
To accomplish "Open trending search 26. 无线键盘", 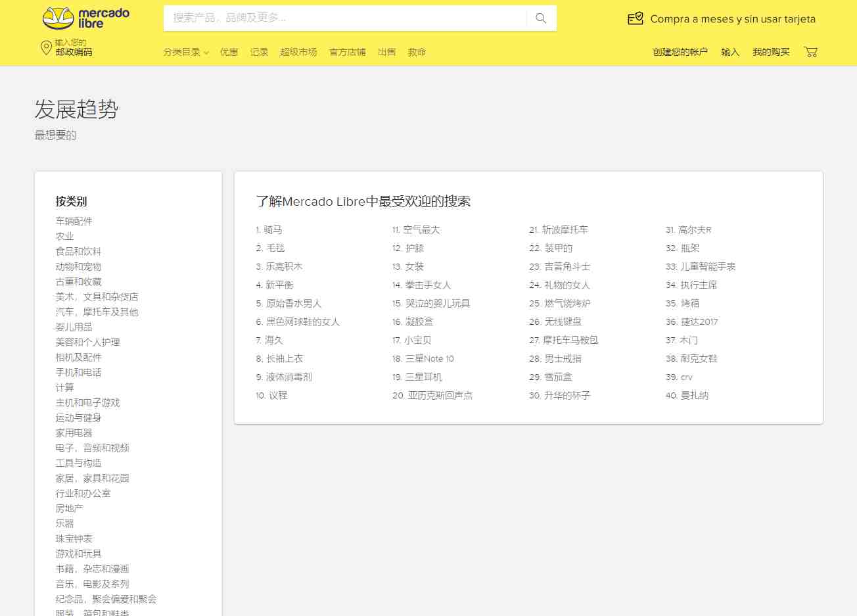I will pos(555,321).
